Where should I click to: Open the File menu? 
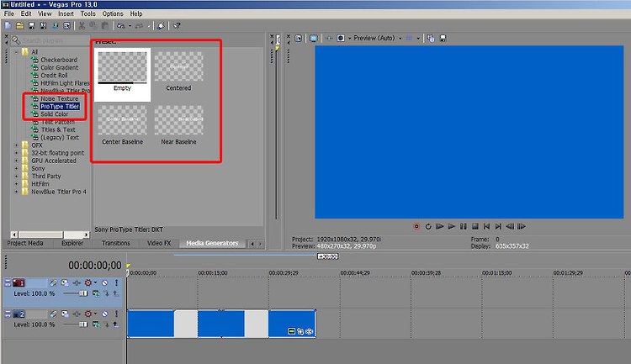coord(9,13)
